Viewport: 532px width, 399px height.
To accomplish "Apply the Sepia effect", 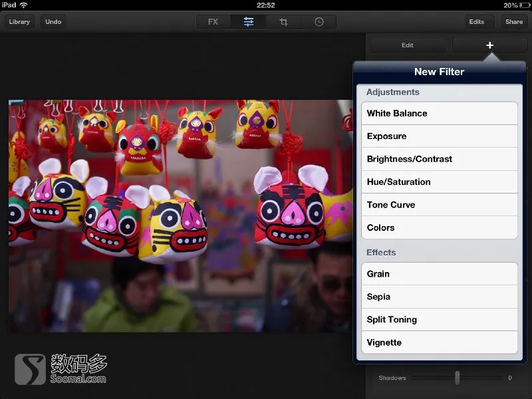I will (440, 297).
